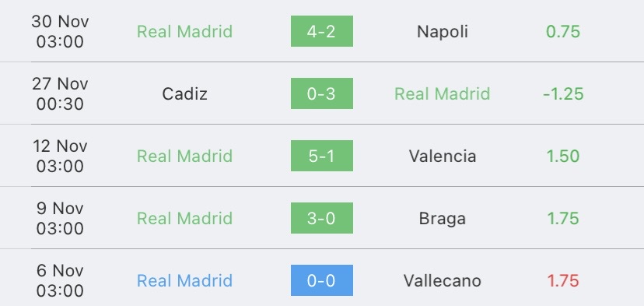Viewport: 644px width, 306px height.
Task: Click the red 1.75 handicap value
Action: point(563,280)
